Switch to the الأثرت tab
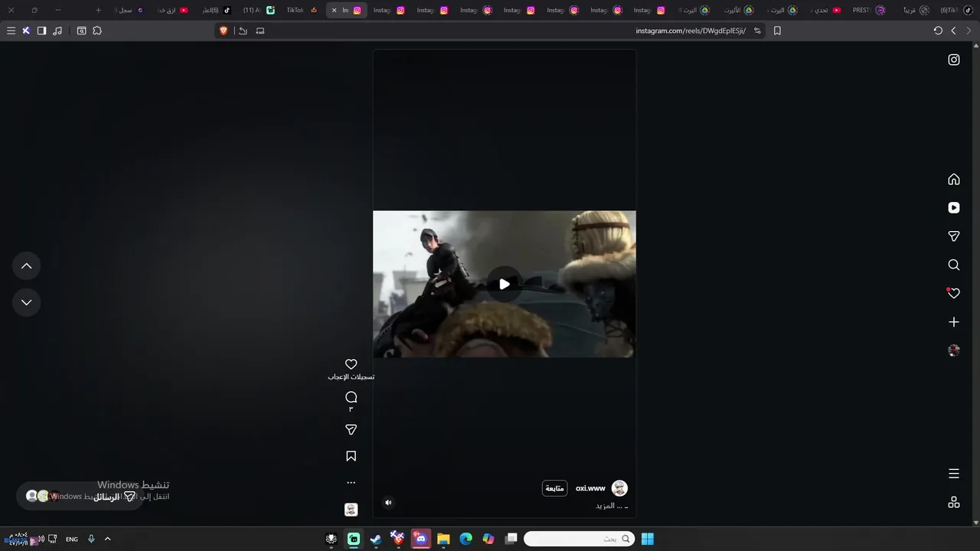The height and width of the screenshot is (551, 980). (737, 10)
